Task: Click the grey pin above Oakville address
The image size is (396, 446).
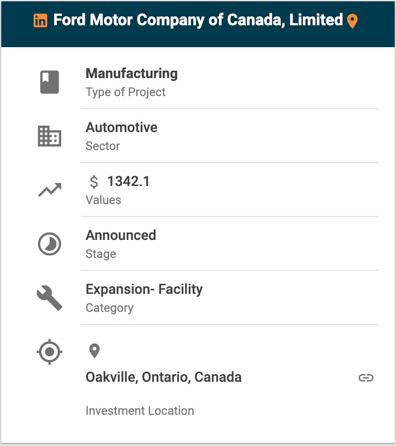Action: click(x=95, y=351)
